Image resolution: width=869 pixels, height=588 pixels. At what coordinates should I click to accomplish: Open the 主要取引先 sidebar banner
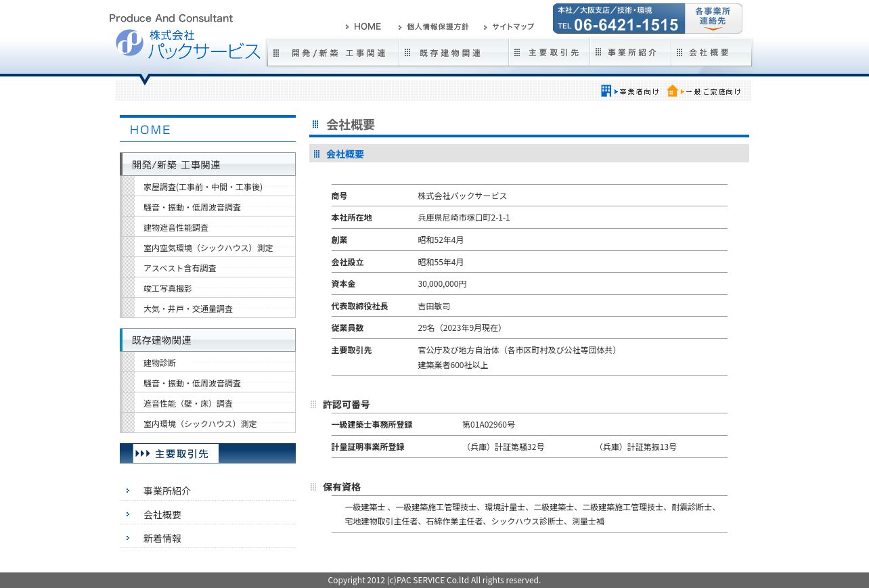coord(207,453)
